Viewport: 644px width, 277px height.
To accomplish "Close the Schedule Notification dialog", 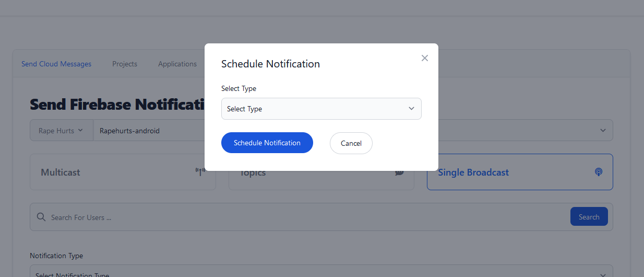I will tap(425, 58).
